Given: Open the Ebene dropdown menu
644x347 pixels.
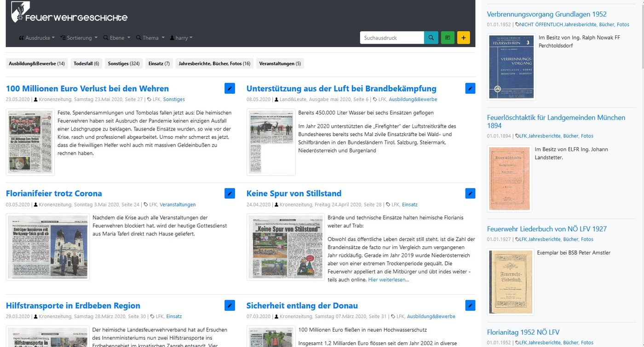Looking at the screenshot, I should click(x=117, y=38).
